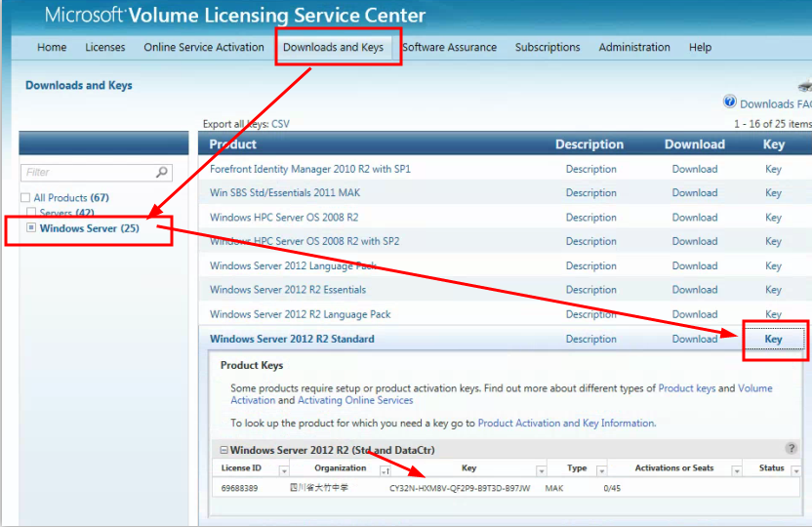Click the gray question mark help icon

point(791,449)
